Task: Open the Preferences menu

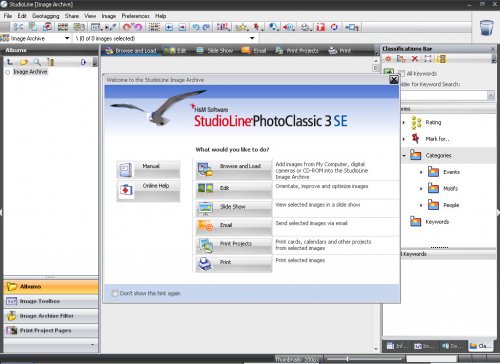Action: (135, 16)
